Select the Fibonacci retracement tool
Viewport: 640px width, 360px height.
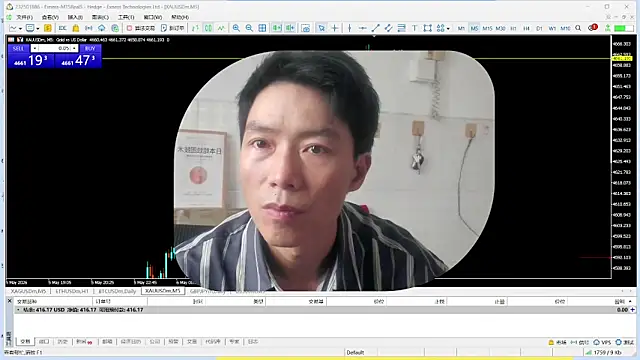pos(402,28)
